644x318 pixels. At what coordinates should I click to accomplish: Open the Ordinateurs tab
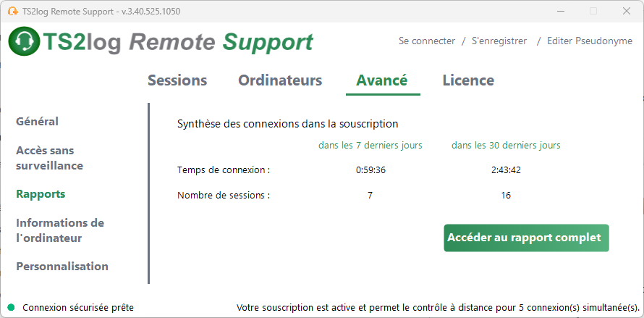click(280, 80)
